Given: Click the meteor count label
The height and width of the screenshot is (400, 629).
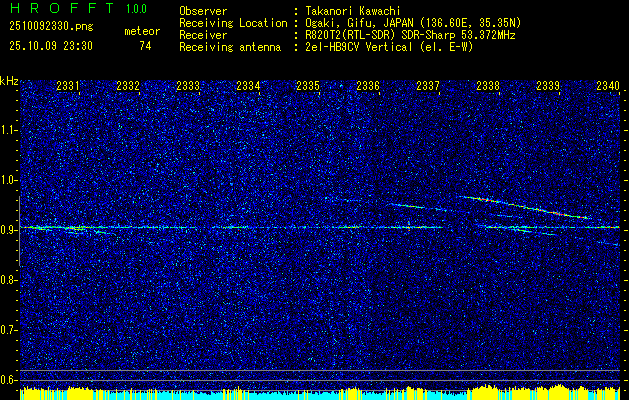Looking at the screenshot, I should click(x=142, y=31).
